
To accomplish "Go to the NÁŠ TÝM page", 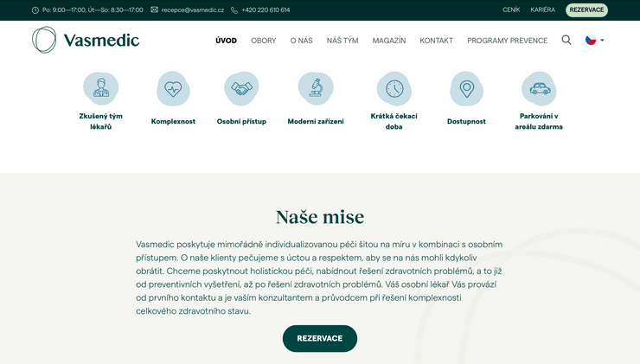I will (x=342, y=41).
